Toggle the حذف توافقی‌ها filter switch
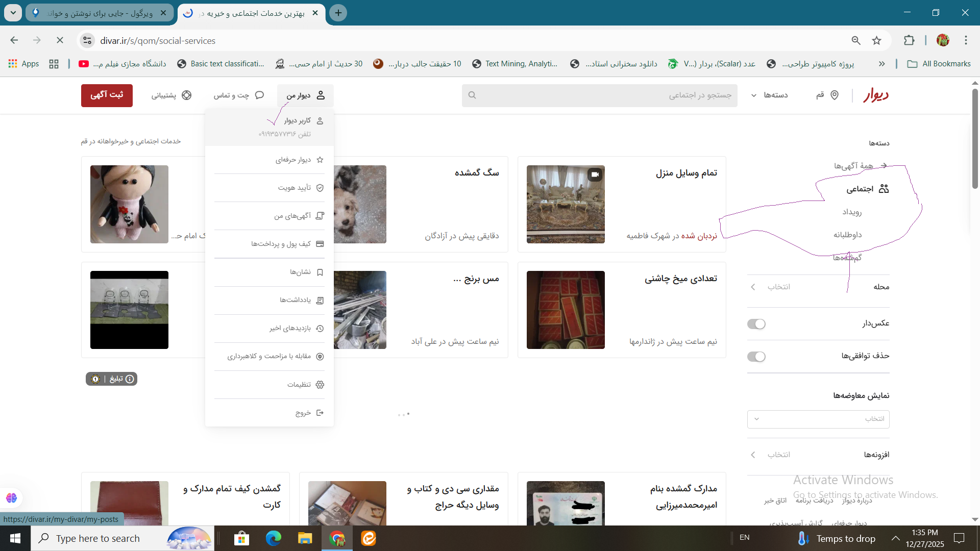 point(756,357)
